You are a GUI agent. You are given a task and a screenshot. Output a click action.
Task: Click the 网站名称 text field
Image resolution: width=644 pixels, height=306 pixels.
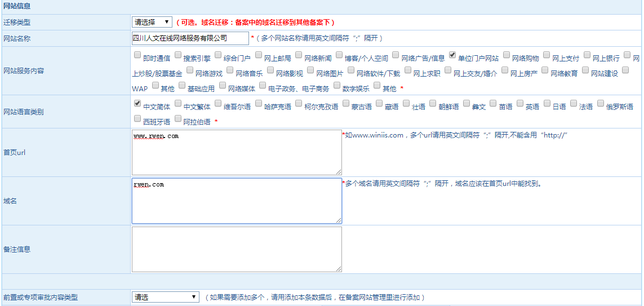click(190, 38)
